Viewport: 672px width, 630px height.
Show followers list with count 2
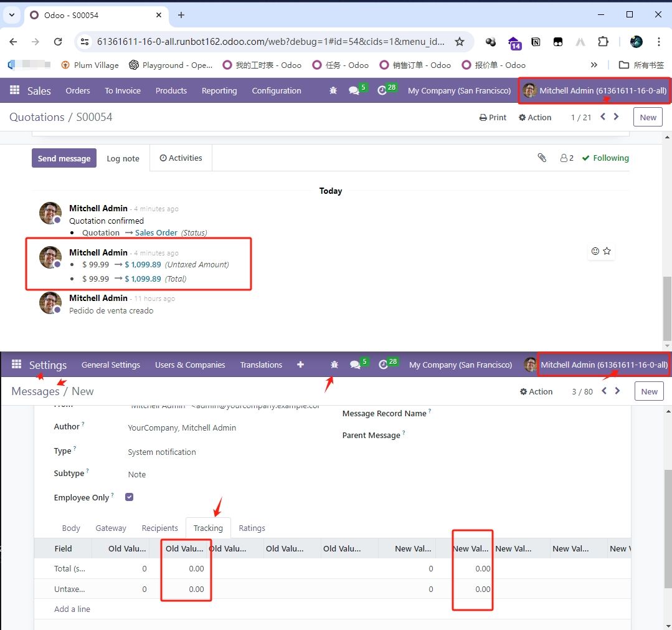567,158
